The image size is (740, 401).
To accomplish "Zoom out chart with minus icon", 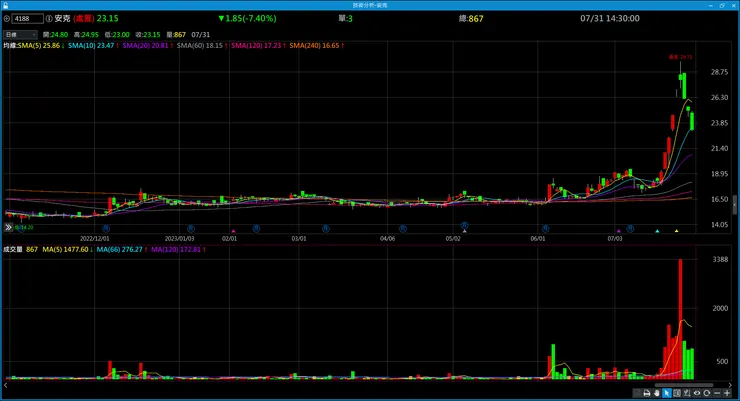I will [717, 393].
